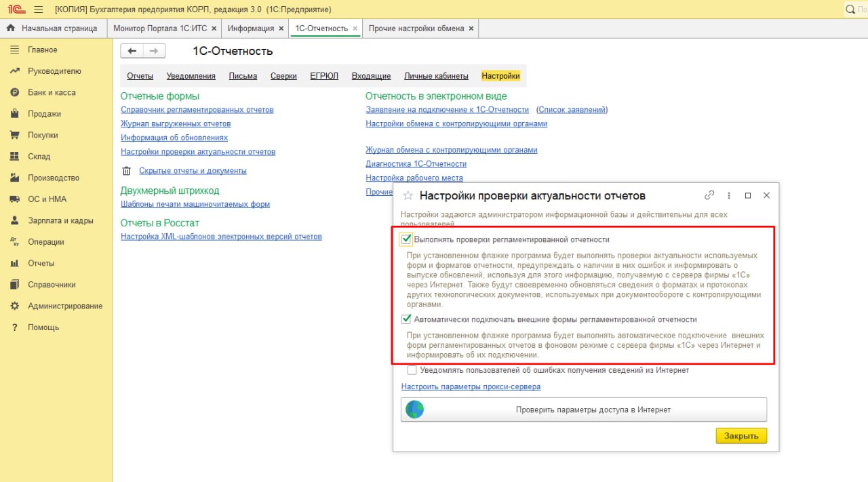Open the Производство section
This screenshot has height=482, width=868.
coord(54,178)
